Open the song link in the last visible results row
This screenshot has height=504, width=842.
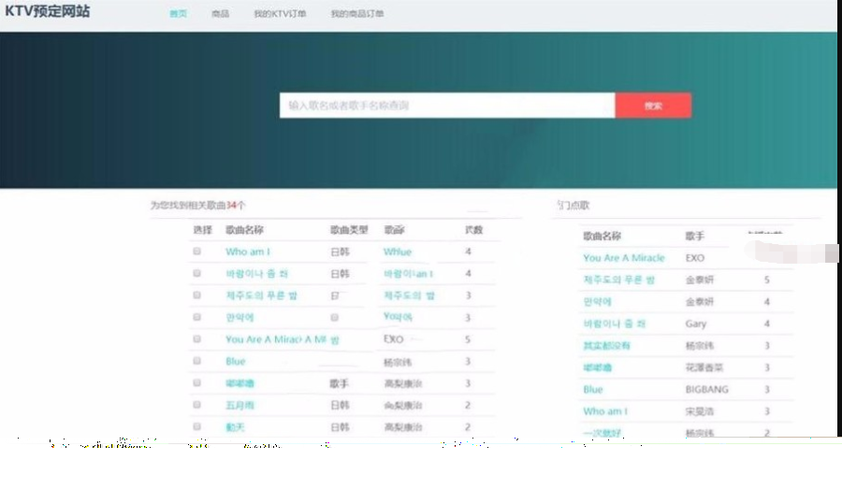pyautogui.click(x=235, y=427)
